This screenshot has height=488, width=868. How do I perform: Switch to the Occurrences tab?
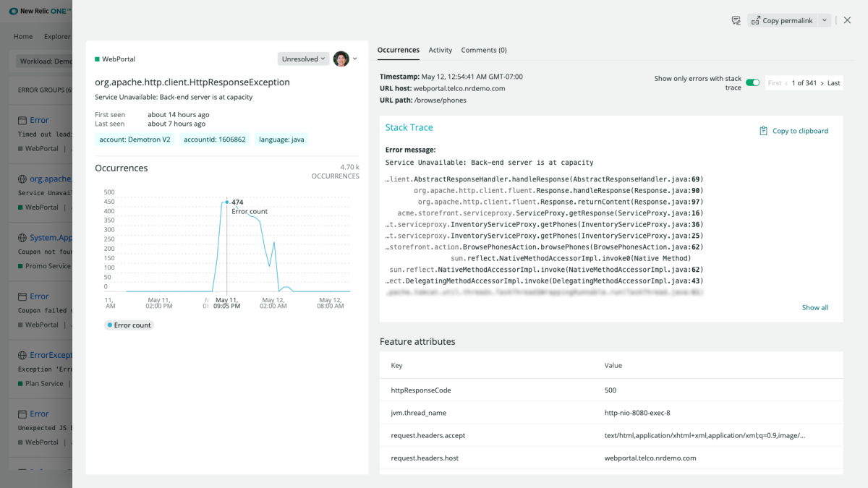[399, 50]
